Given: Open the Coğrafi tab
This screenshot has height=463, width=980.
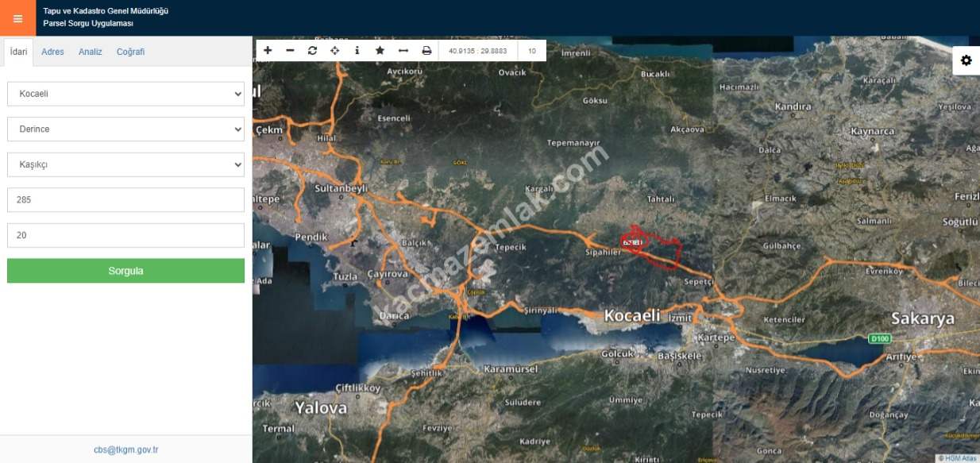Looking at the screenshot, I should [130, 52].
